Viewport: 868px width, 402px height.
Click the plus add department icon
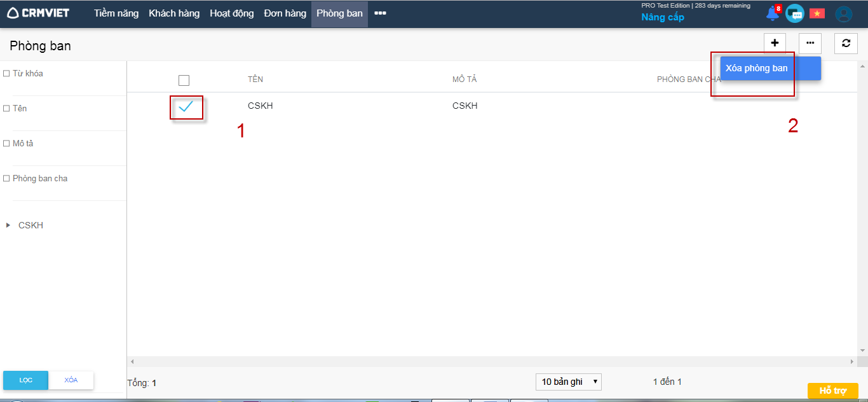click(x=775, y=43)
